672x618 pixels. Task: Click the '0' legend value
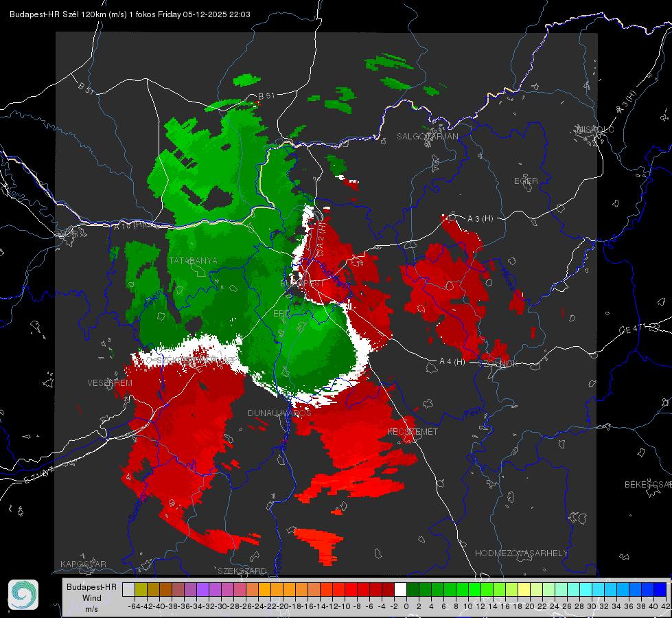click(x=406, y=606)
